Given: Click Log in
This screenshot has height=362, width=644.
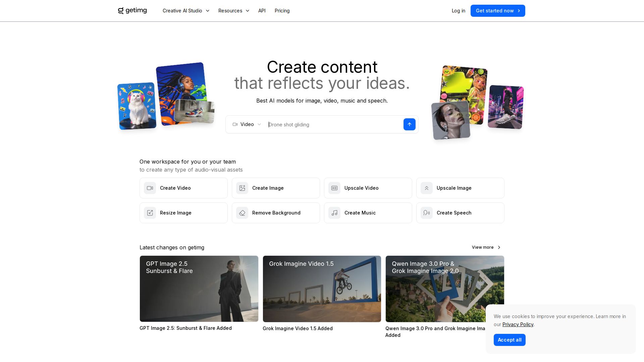Looking at the screenshot, I should [x=459, y=11].
